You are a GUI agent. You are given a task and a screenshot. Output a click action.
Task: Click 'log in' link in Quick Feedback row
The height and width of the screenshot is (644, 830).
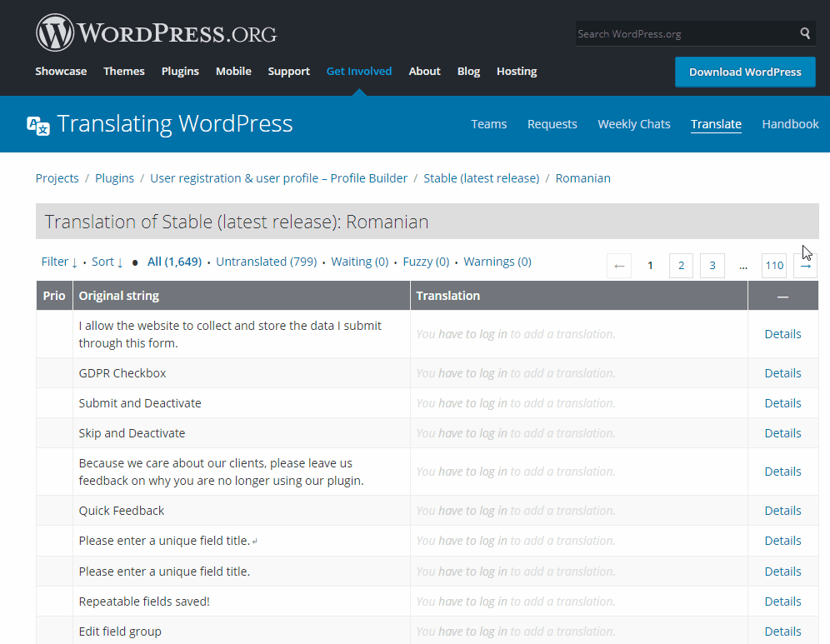(x=492, y=511)
